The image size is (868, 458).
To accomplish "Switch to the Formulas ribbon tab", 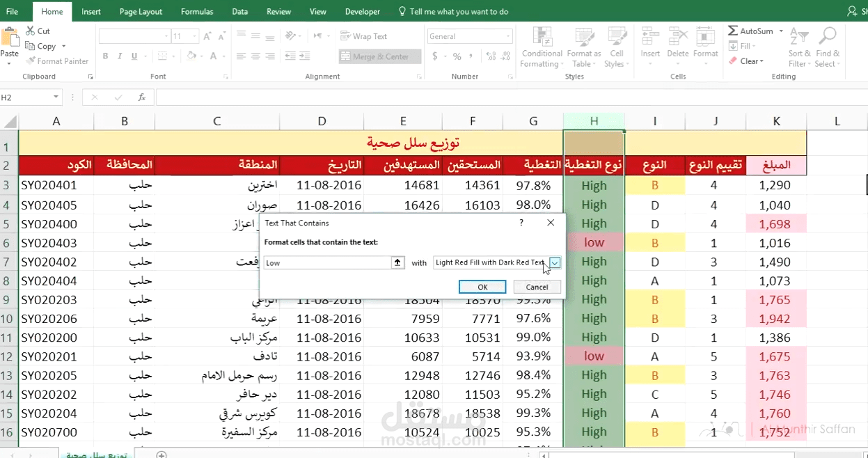I will 197,11.
